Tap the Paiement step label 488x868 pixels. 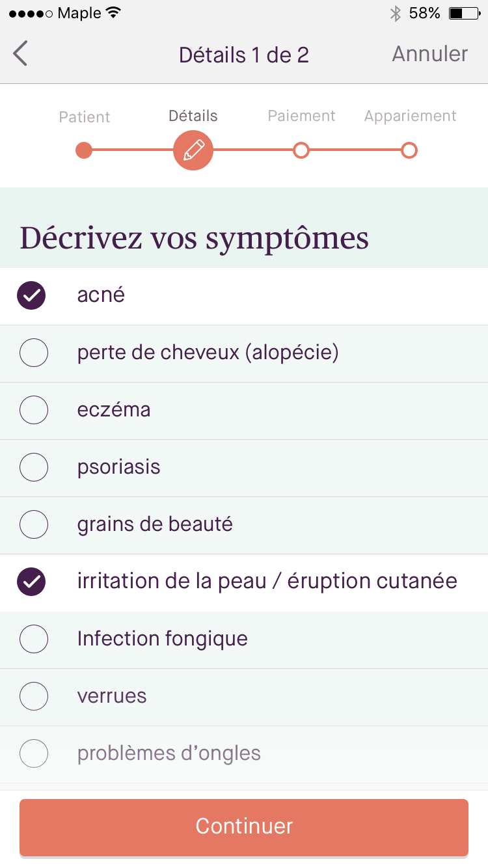pos(301,116)
